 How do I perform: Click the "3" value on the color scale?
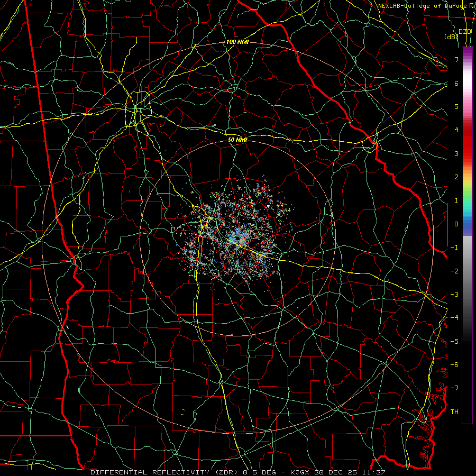tap(456, 153)
